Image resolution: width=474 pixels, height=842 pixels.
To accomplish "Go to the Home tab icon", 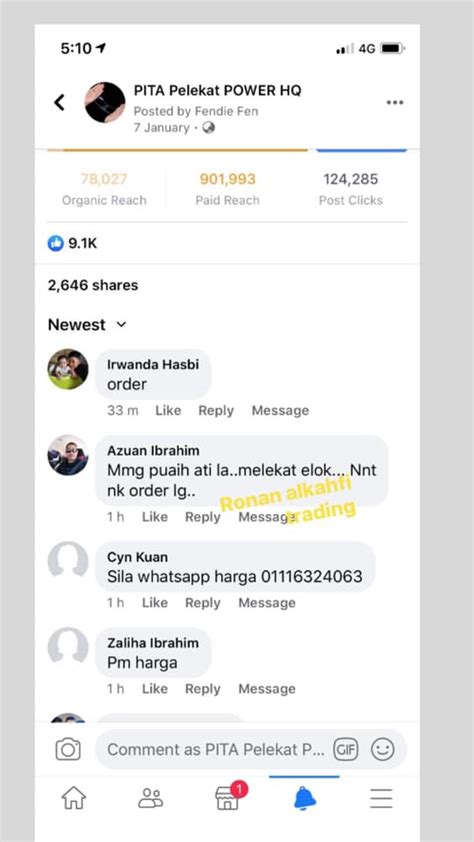I will tap(74, 798).
